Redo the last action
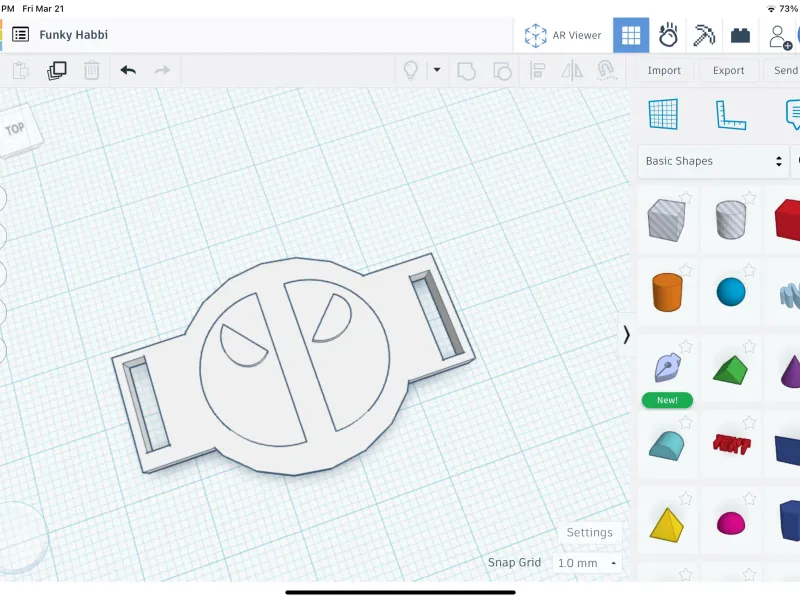 click(x=162, y=70)
